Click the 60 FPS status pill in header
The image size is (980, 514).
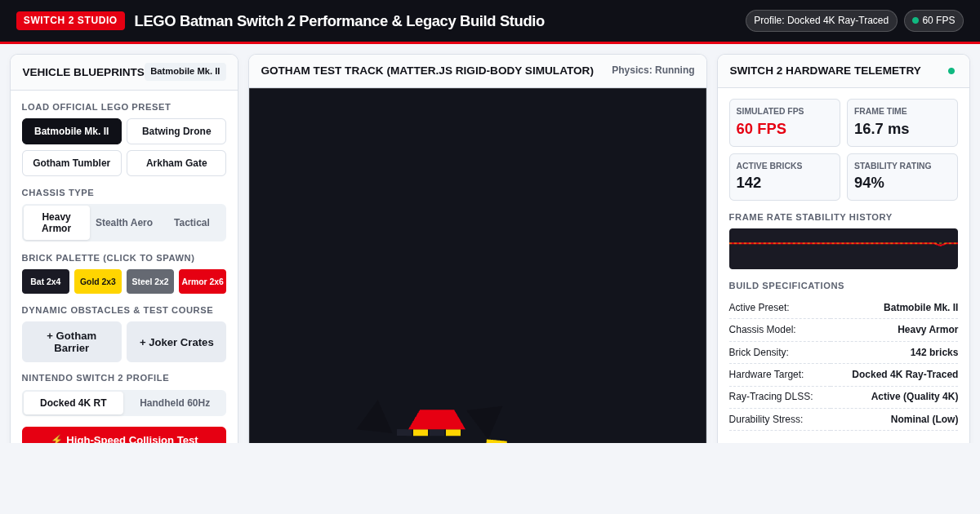(x=933, y=20)
